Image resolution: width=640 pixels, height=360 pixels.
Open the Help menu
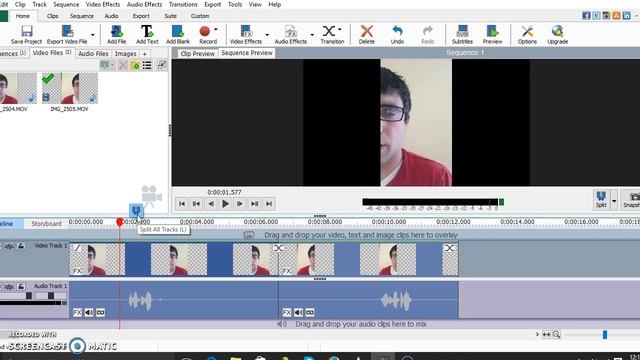[x=275, y=4]
